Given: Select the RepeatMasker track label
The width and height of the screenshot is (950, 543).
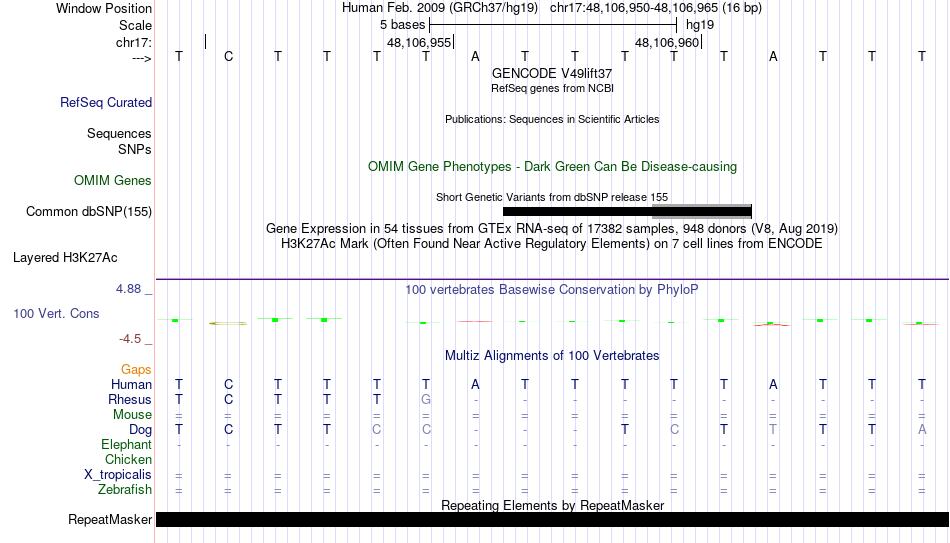Looking at the screenshot, I should point(110,519).
